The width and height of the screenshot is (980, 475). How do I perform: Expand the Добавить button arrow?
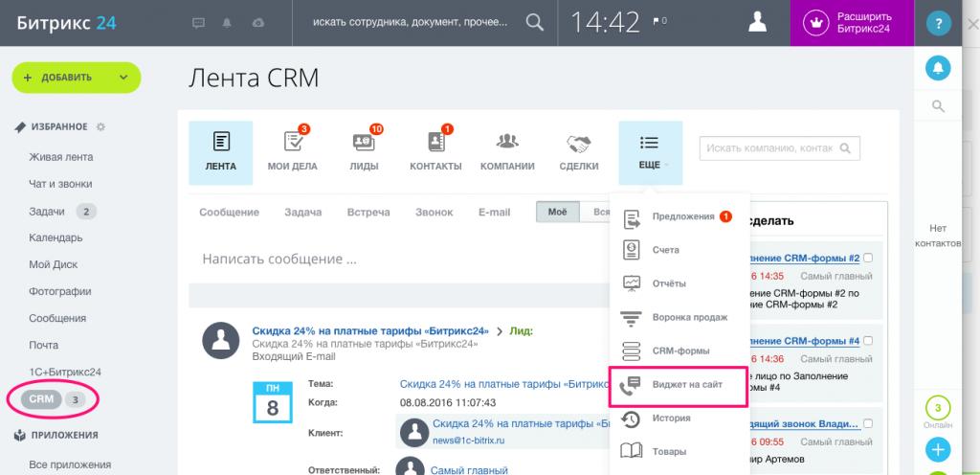coord(123,78)
